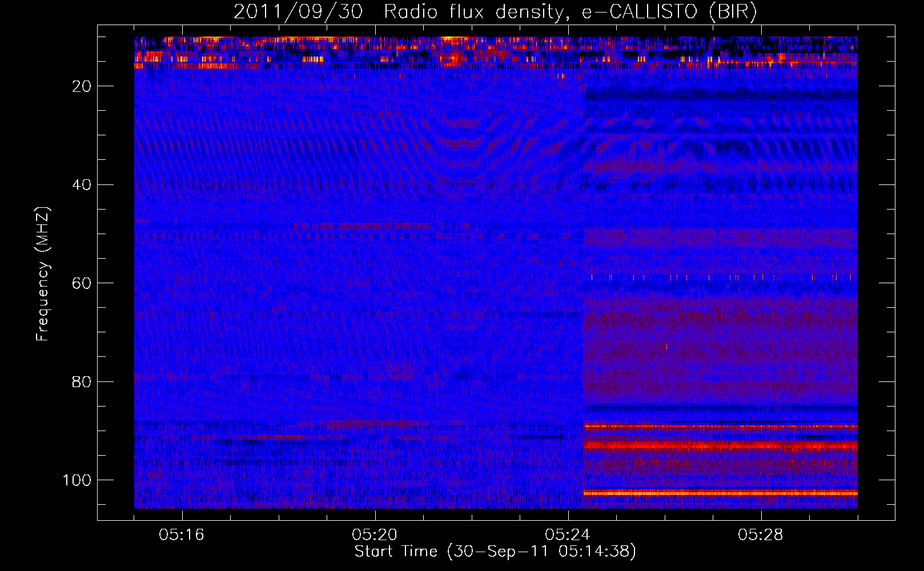Click the bright red emission band near 93 MHz
The width and height of the screenshot is (924, 571).
[721, 446]
